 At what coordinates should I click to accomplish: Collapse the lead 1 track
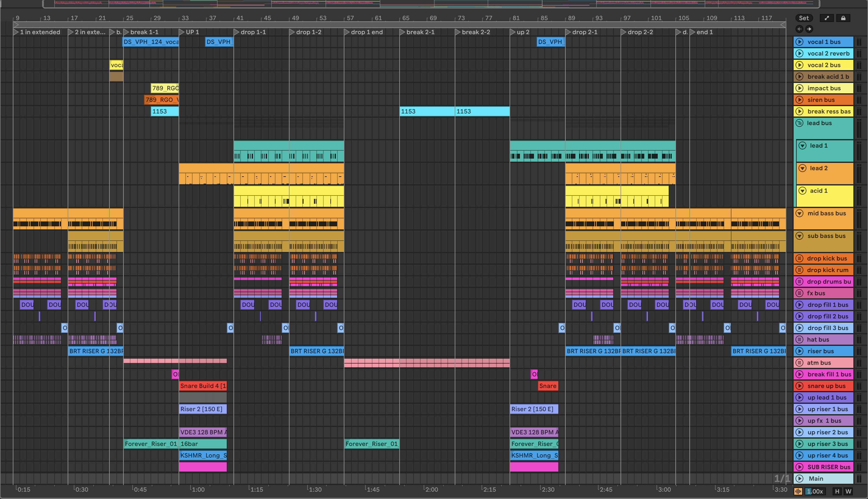(802, 146)
